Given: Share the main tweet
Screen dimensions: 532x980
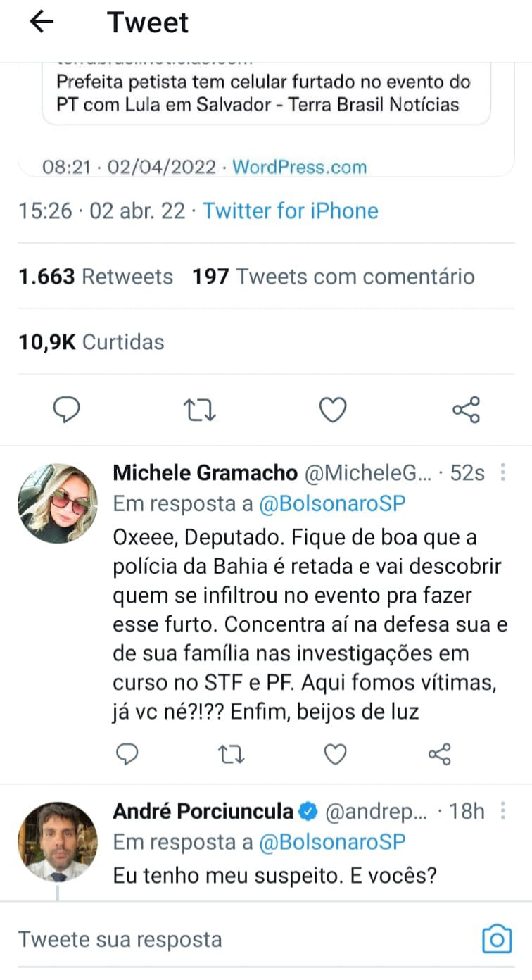Looking at the screenshot, I should (x=466, y=409).
